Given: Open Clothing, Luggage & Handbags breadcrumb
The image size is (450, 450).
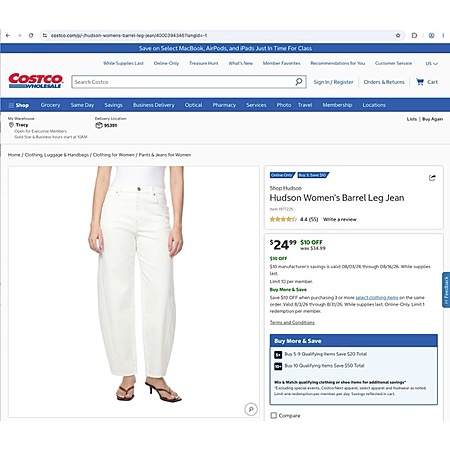Looking at the screenshot, I should 57,155.
